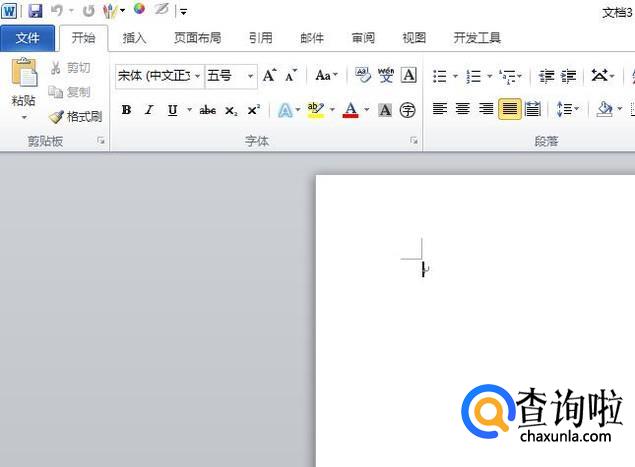Screen dimensions: 635x467
Task: Click the Grow Font icon
Action: tap(269, 75)
